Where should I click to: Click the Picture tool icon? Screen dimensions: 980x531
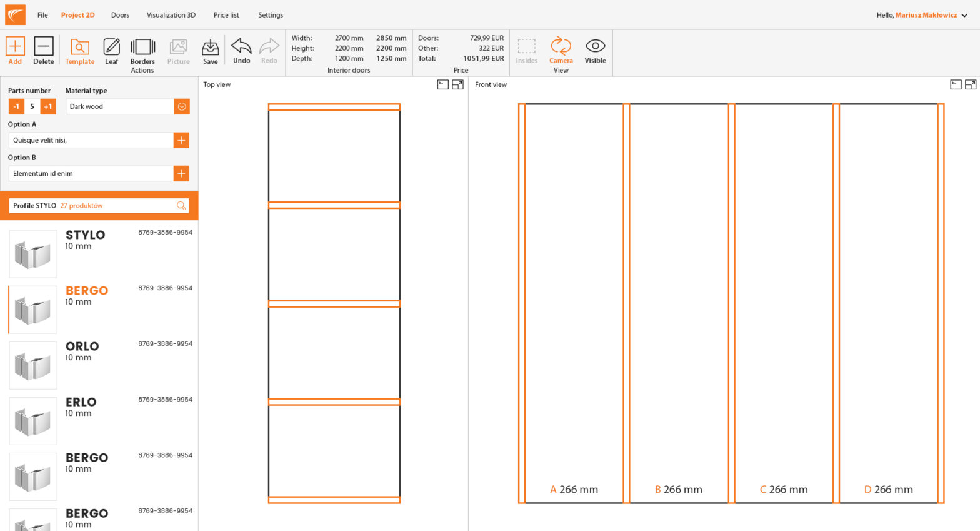[x=178, y=47]
